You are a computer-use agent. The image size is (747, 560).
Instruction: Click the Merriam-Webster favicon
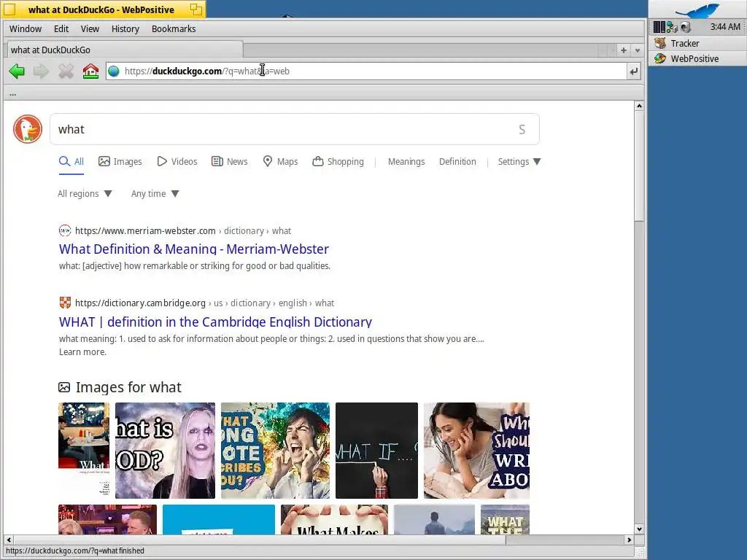pos(65,231)
